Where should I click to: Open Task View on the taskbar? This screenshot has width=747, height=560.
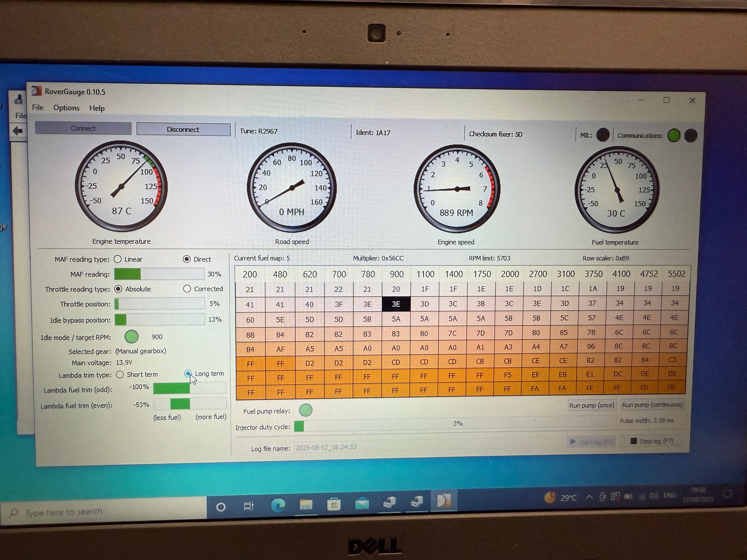coord(249,506)
